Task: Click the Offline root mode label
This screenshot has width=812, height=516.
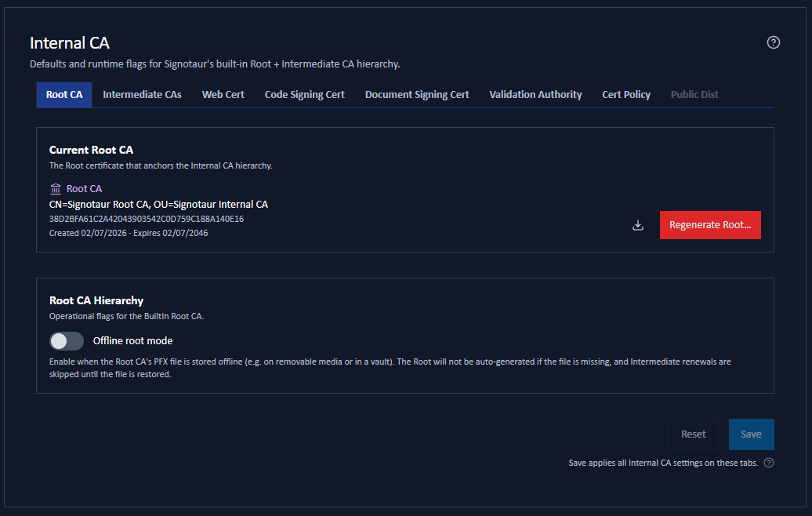Action: (x=132, y=341)
